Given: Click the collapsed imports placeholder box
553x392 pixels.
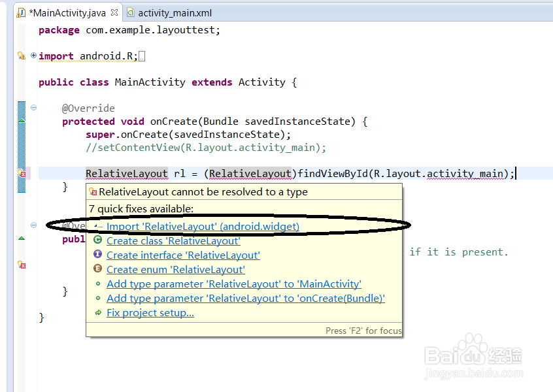Looking at the screenshot, I should tap(142, 56).
